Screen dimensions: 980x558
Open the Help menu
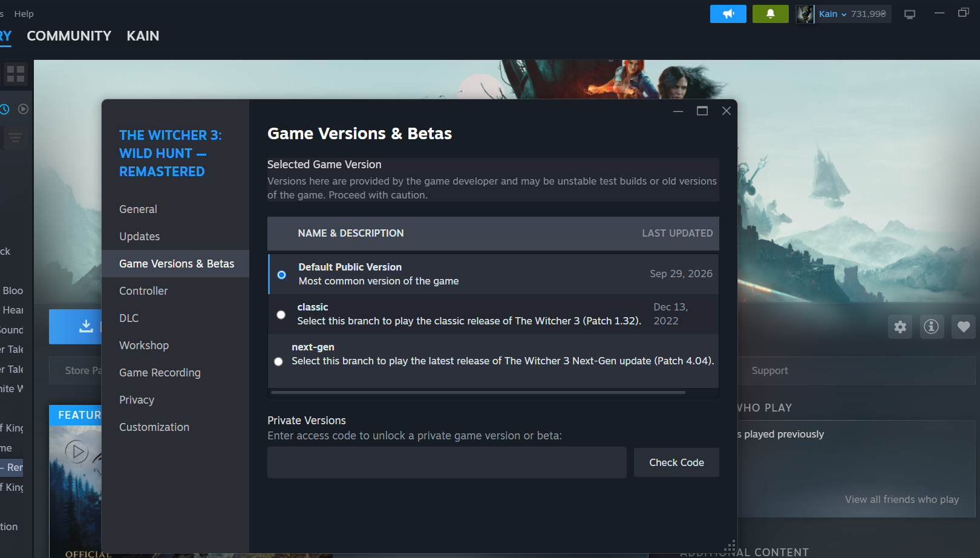click(24, 14)
